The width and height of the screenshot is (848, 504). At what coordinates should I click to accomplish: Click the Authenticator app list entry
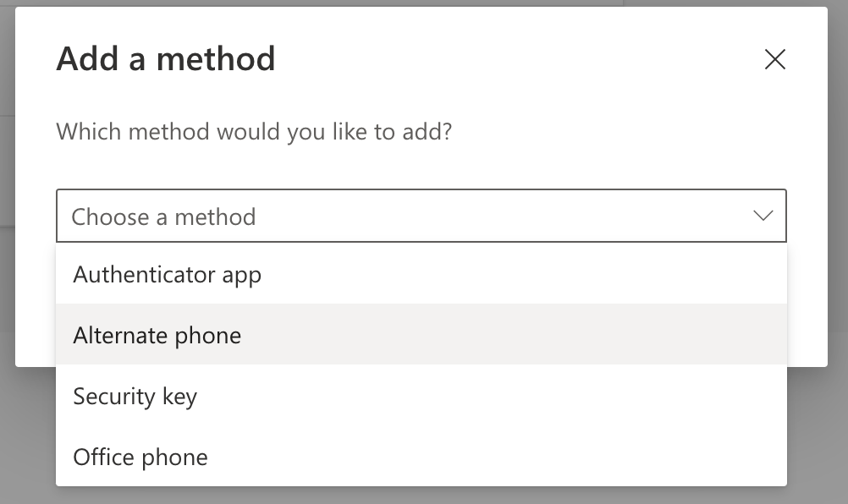(421, 274)
